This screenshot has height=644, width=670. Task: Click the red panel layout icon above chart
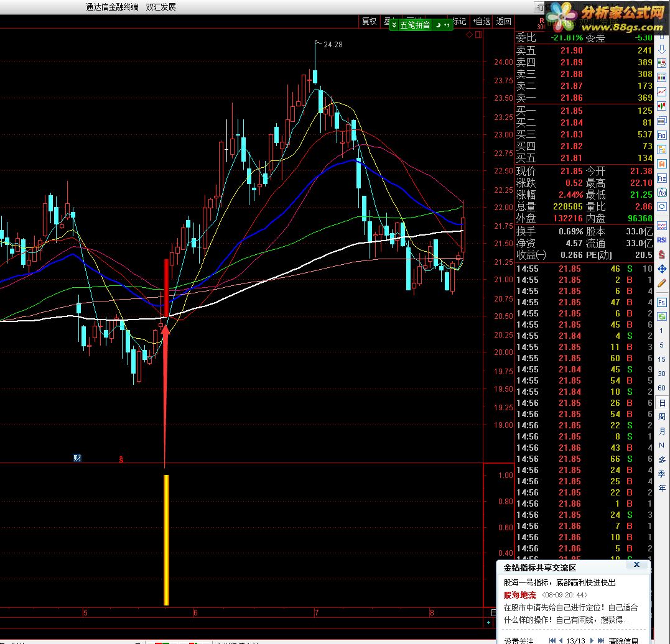point(478,35)
